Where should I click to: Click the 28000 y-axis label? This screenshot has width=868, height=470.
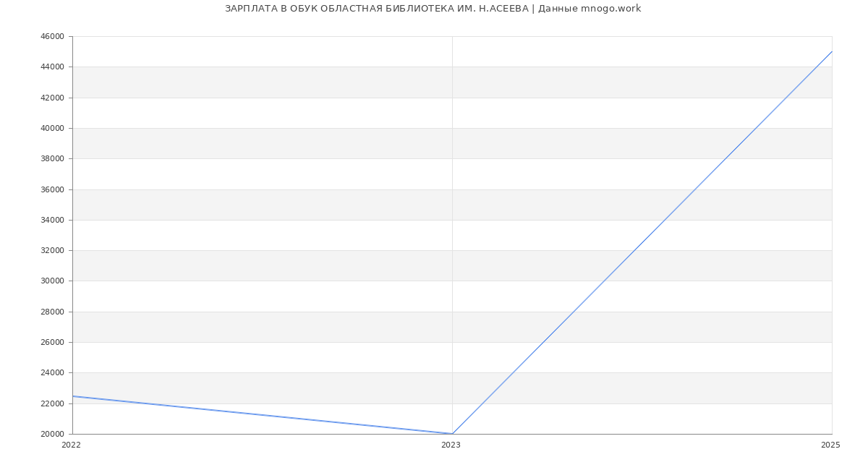point(53,312)
